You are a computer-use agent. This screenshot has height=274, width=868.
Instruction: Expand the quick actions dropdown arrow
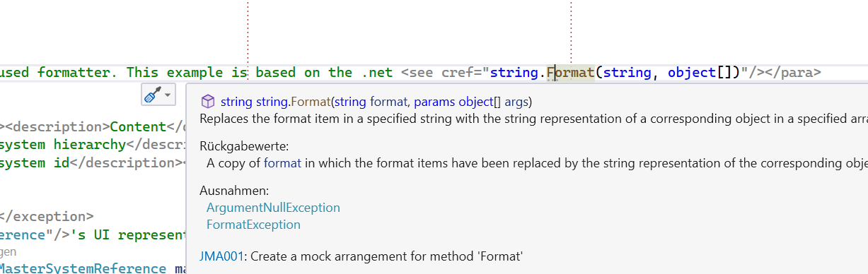(168, 95)
